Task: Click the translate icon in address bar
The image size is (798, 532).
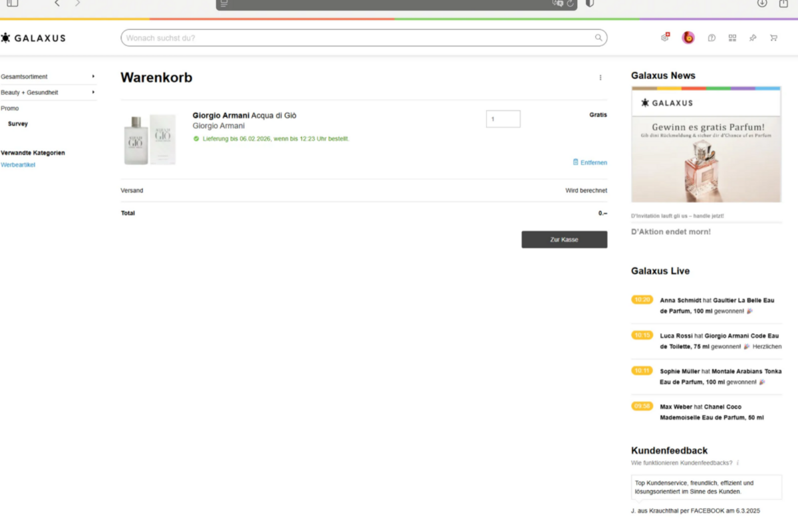Action: click(x=557, y=3)
